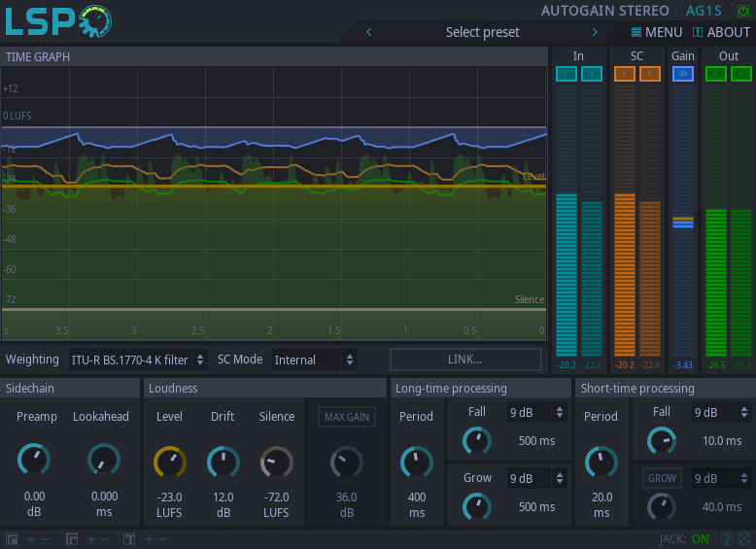Viewport: 756px width, 549px height.
Task: Click the Loudness Level knob
Action: pyautogui.click(x=170, y=463)
